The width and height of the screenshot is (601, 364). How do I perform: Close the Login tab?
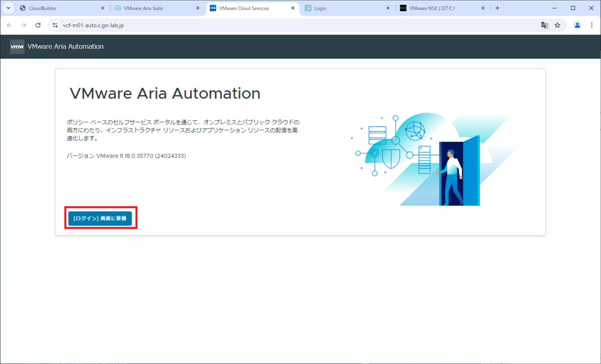coord(388,9)
